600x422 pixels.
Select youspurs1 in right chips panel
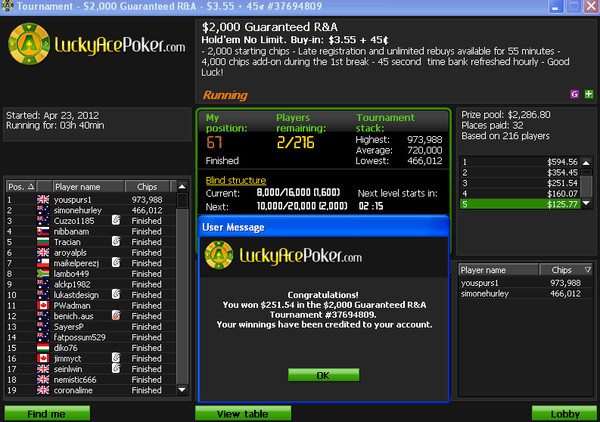[526, 283]
